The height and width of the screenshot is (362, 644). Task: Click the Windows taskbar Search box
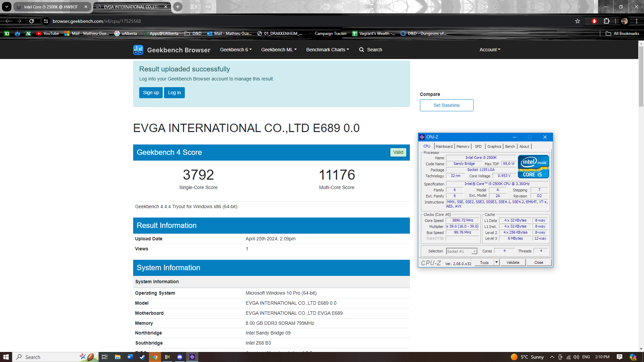(x=55, y=357)
